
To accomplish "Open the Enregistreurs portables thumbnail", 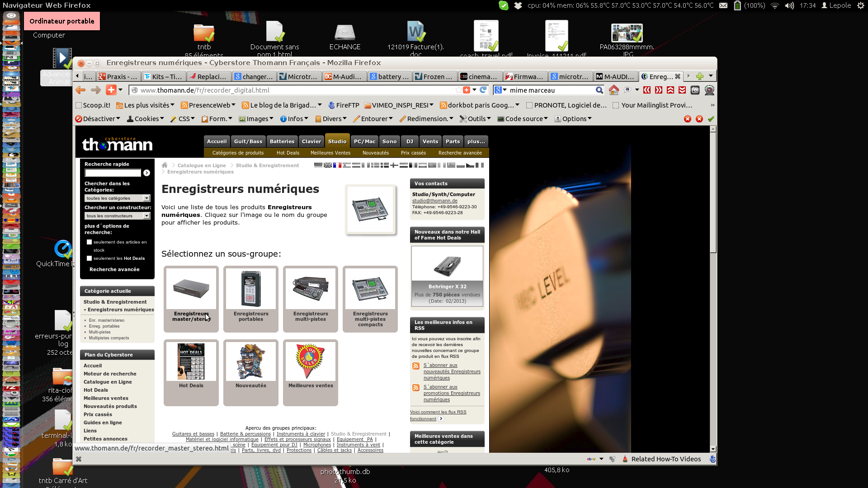I will pos(250,289).
